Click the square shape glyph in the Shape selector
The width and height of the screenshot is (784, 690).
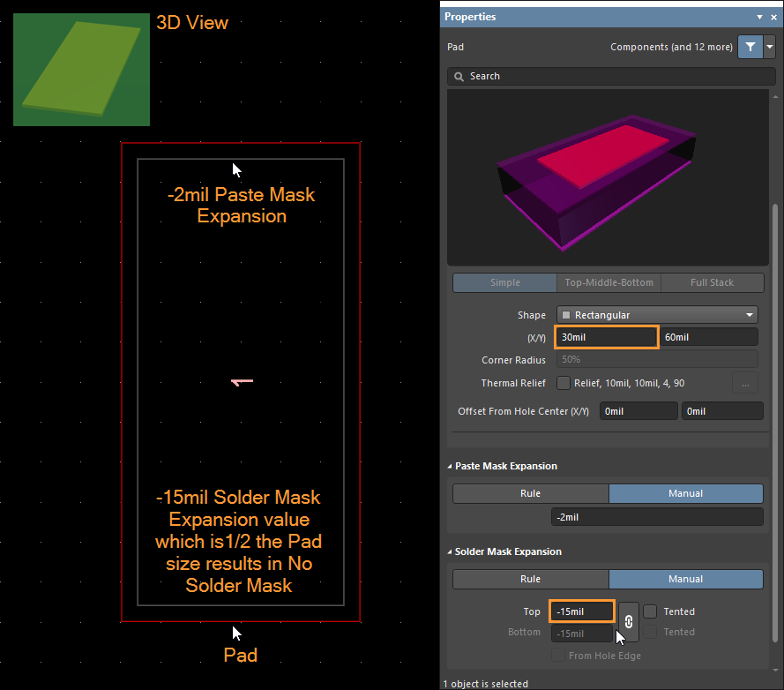(565, 314)
